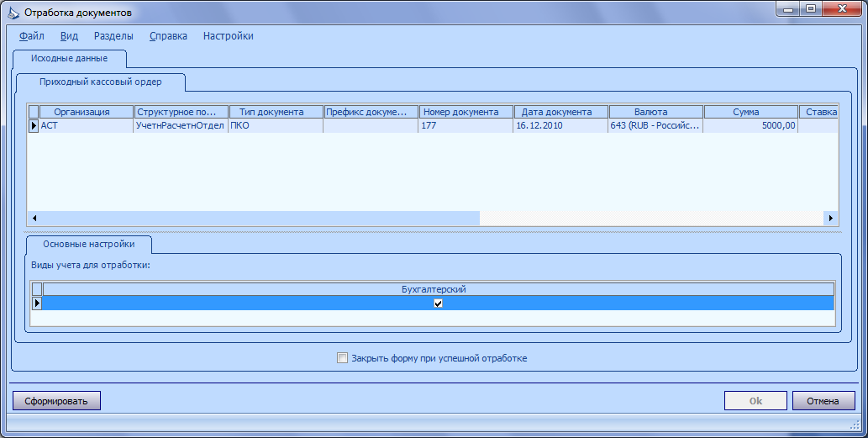The width and height of the screenshot is (868, 438).
Task: Click the Отмена button
Action: (x=823, y=401)
